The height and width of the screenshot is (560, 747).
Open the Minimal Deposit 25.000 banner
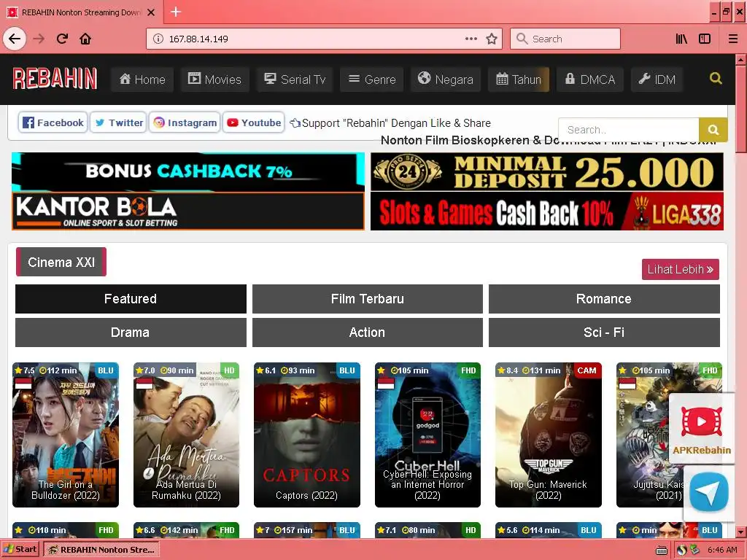[547, 171]
